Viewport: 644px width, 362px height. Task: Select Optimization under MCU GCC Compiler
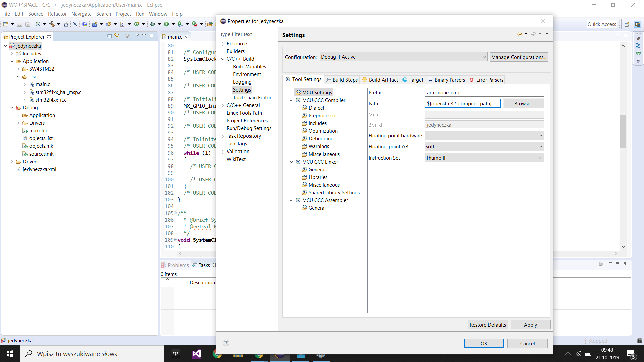(x=323, y=131)
